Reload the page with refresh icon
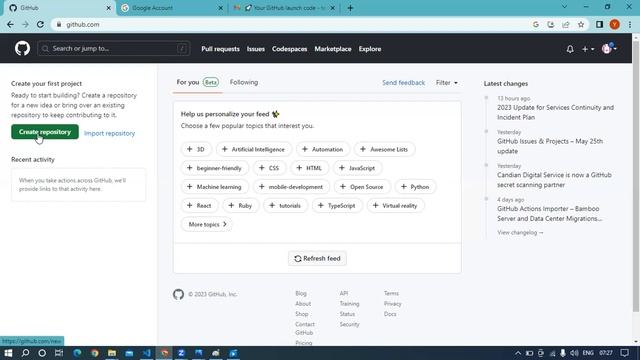The image size is (640, 360). 40,24
